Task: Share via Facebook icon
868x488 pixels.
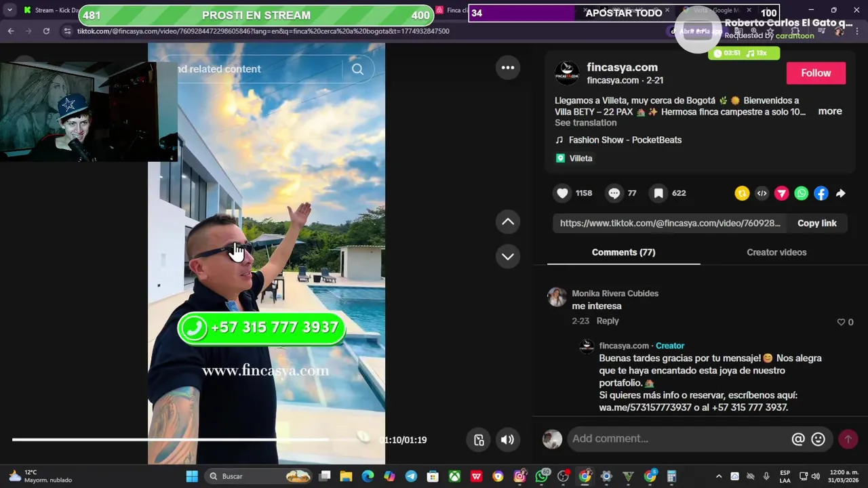Action: pos(821,194)
